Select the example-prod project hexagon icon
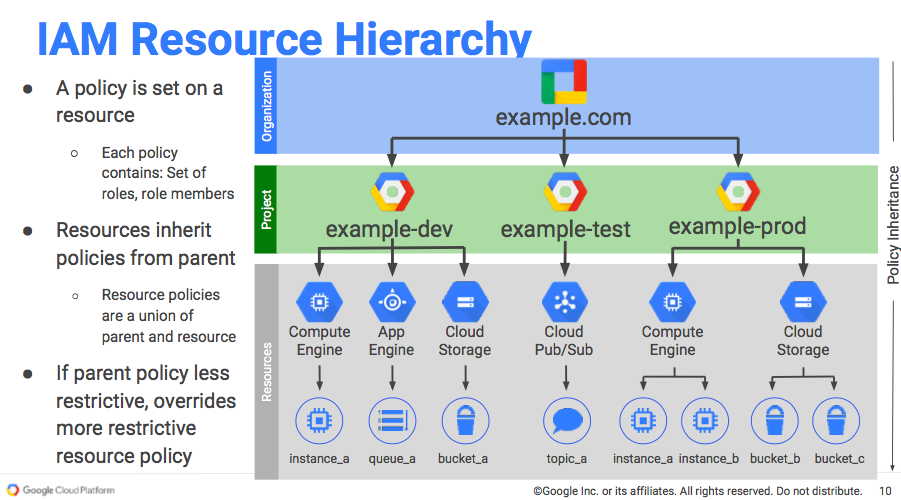The image size is (901, 500). [x=737, y=191]
